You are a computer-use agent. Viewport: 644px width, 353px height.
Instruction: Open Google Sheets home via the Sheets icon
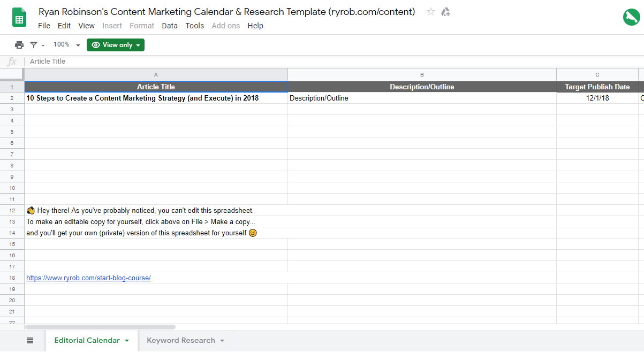(19, 17)
